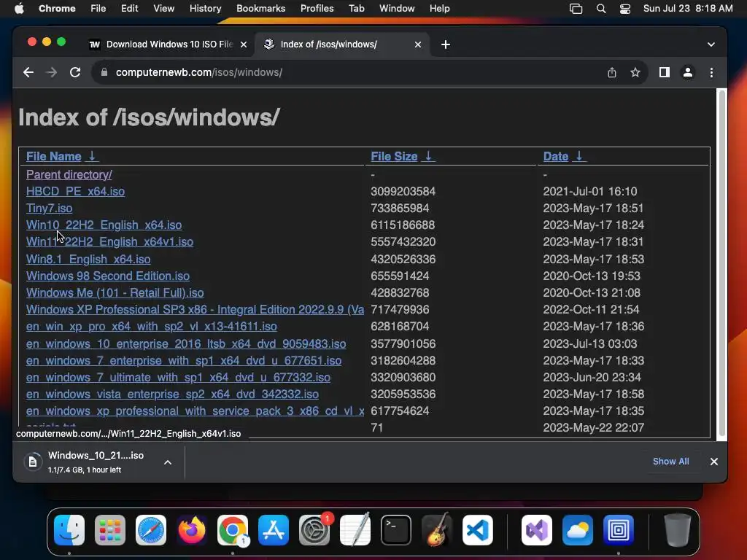747x560 pixels.
Task: Open Trash in the dock
Action: [x=677, y=530]
